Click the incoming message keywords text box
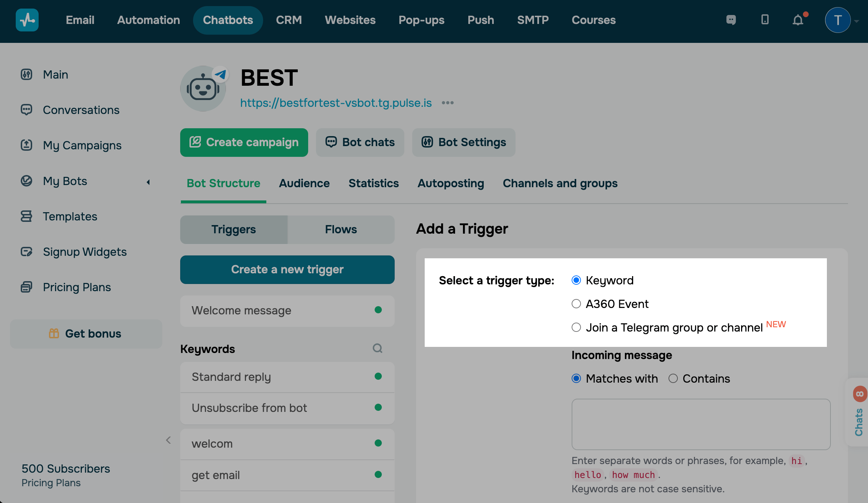This screenshot has width=868, height=503. pos(701,424)
